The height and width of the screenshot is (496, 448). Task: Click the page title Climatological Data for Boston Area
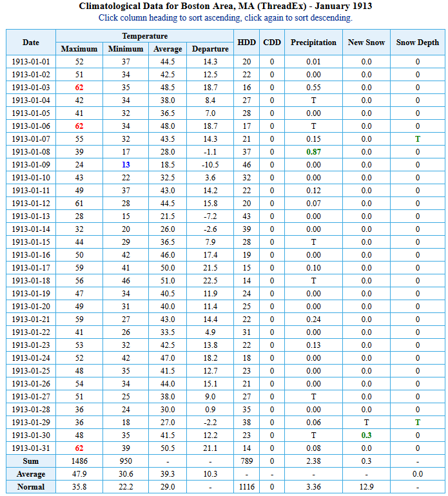(x=225, y=6)
